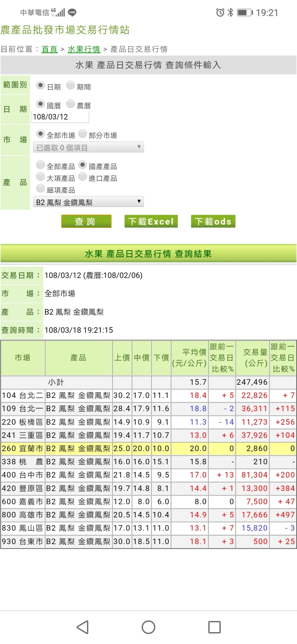Screen dimensions: 297x644
Task: Select the 全部市場 radio button
Action: (x=40, y=134)
